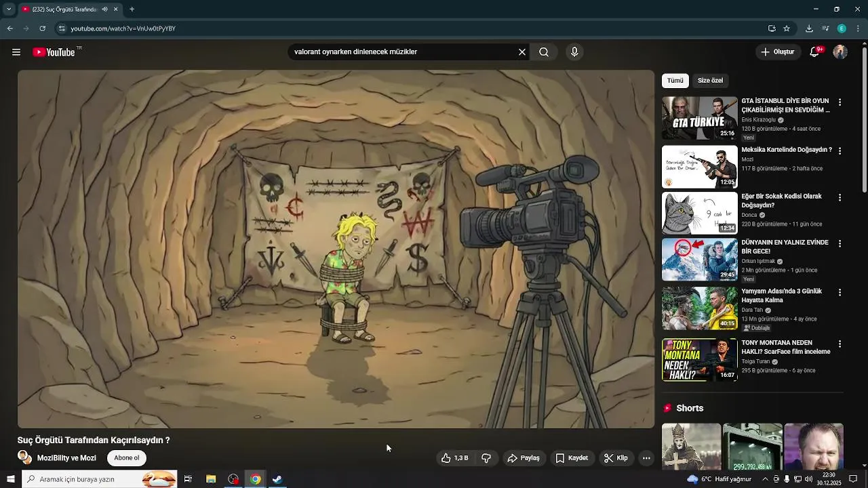View site information icon in the address bar
Viewport: 868px width, 488px height.
(62, 28)
